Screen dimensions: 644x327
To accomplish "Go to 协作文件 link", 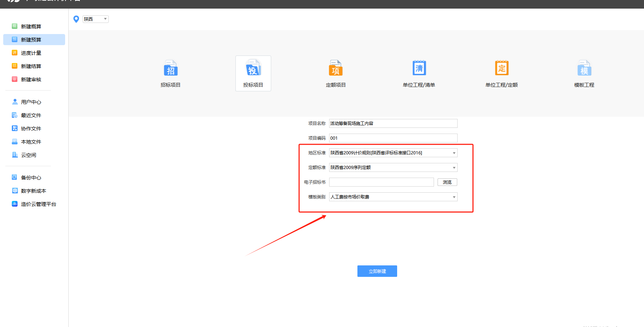I will (x=31, y=129).
